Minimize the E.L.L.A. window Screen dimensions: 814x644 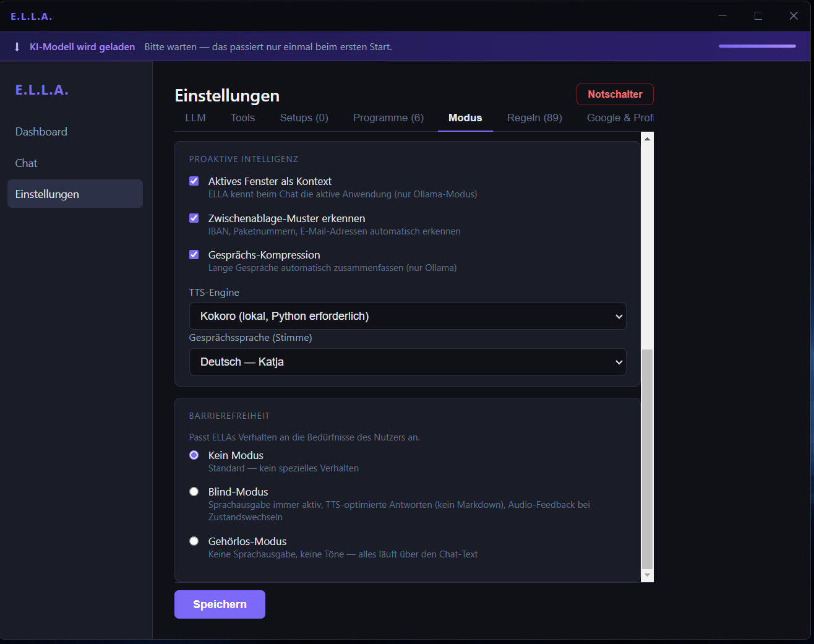722,16
